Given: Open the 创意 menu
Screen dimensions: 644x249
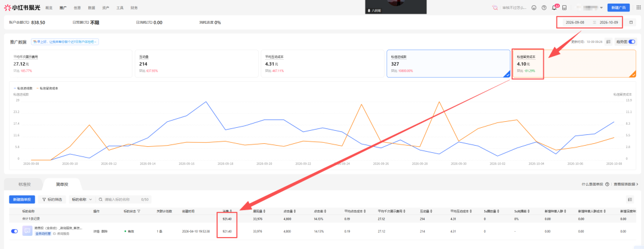Looking at the screenshot, I should [x=77, y=8].
